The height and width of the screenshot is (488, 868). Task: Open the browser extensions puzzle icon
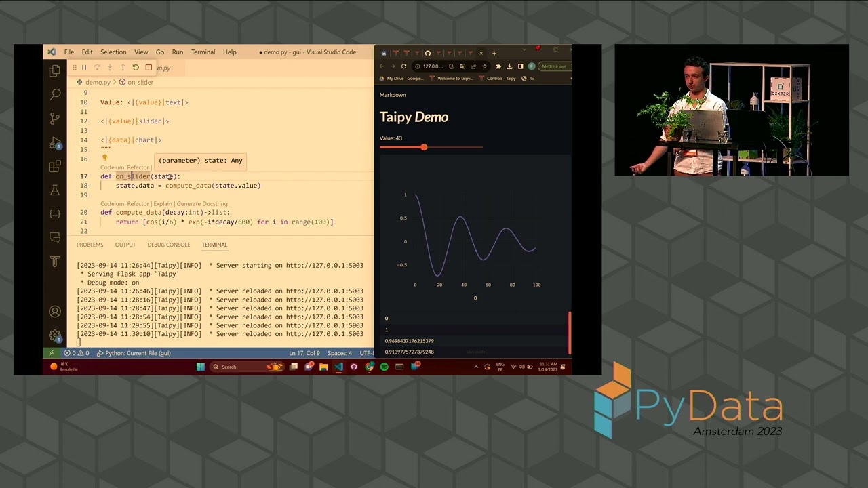click(498, 66)
